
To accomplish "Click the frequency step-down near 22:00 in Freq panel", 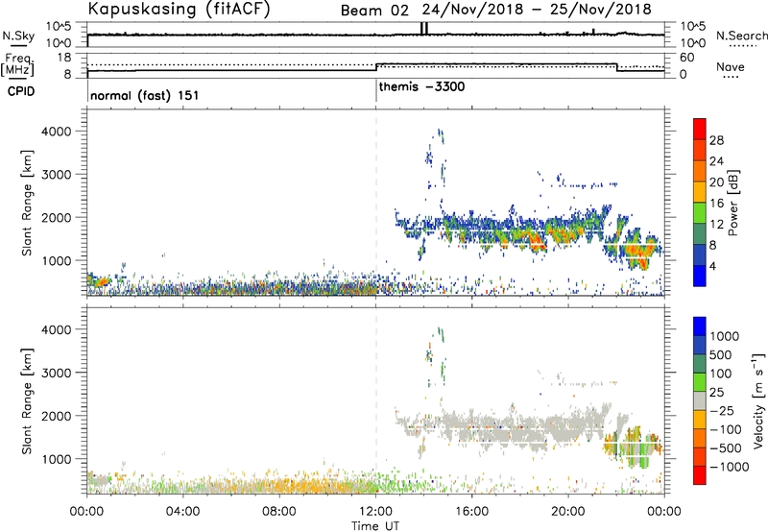I will point(616,67).
